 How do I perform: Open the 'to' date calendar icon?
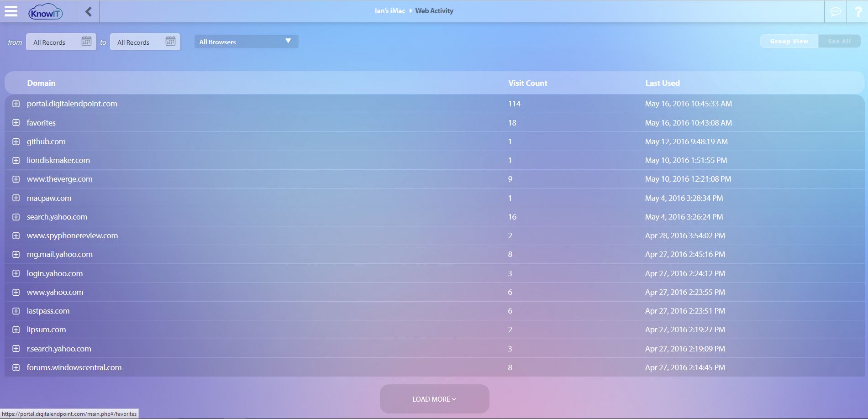[x=170, y=41]
